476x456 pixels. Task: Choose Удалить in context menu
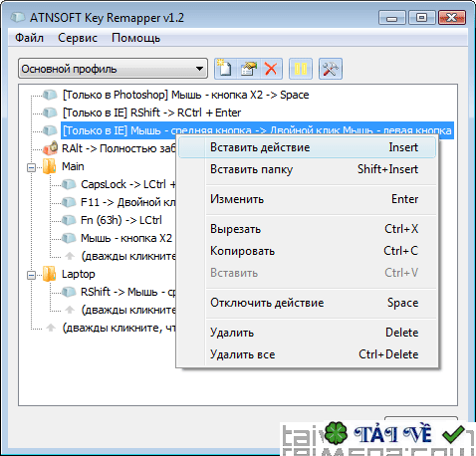click(x=307, y=333)
